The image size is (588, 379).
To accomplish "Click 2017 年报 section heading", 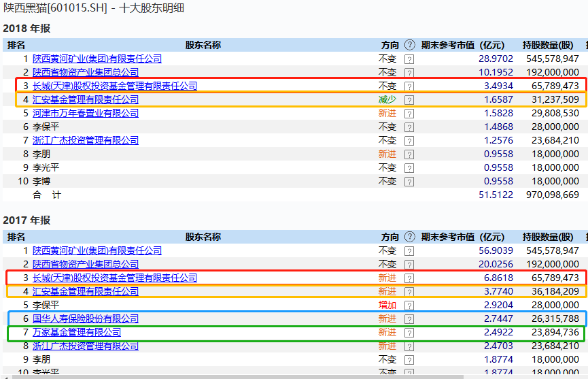I will click(x=27, y=220).
